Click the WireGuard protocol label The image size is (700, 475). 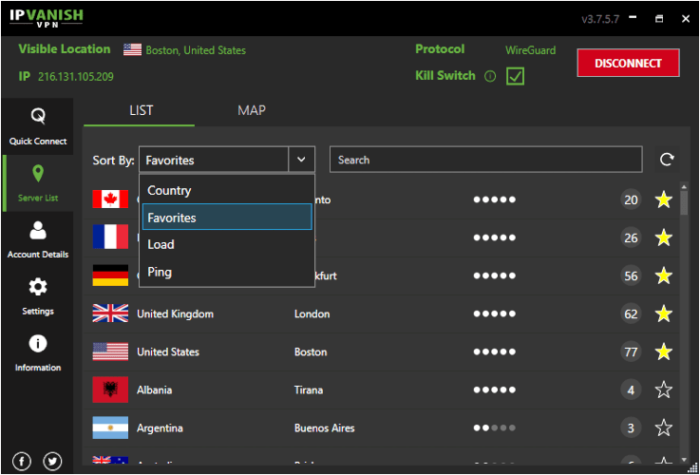point(530,50)
